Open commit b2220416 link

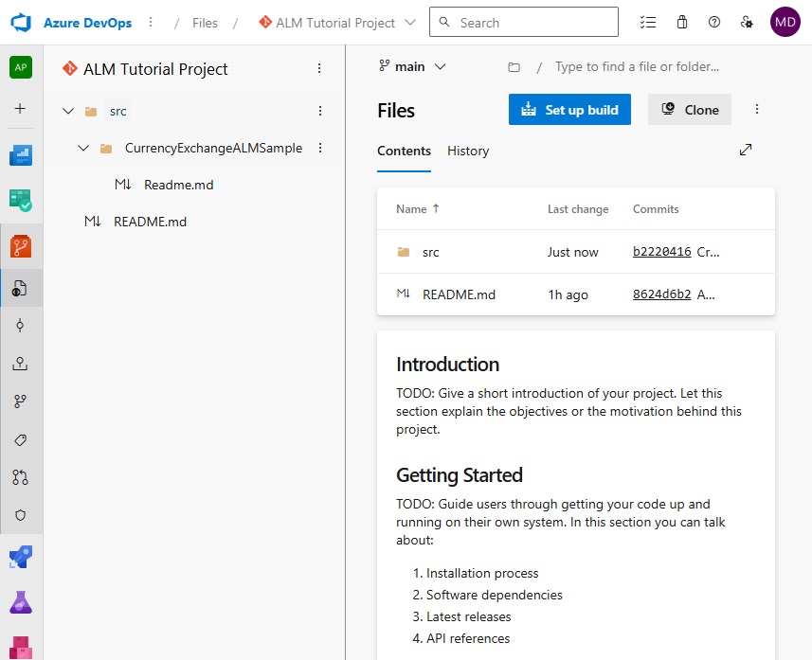(661, 252)
